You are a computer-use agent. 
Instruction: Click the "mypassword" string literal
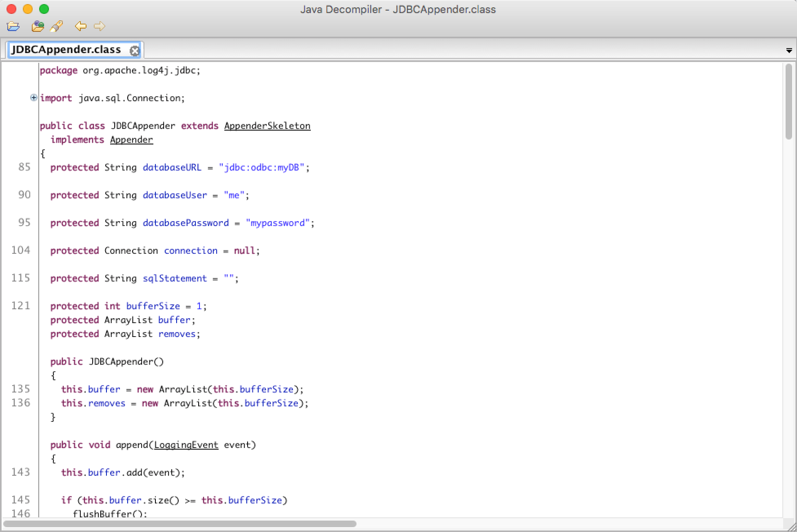coord(277,223)
